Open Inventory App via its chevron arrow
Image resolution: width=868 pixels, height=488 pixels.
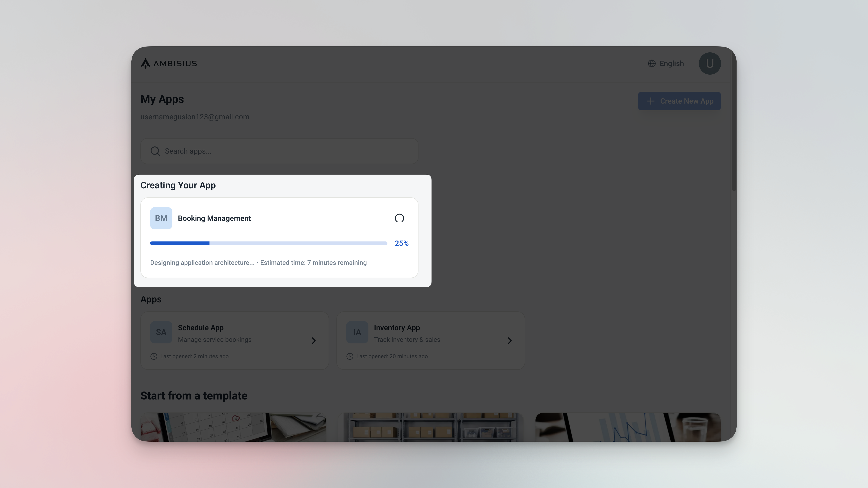pyautogui.click(x=510, y=341)
